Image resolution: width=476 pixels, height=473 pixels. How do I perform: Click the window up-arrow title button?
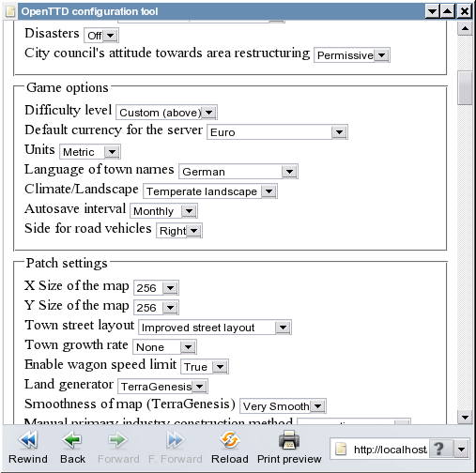[448, 11]
